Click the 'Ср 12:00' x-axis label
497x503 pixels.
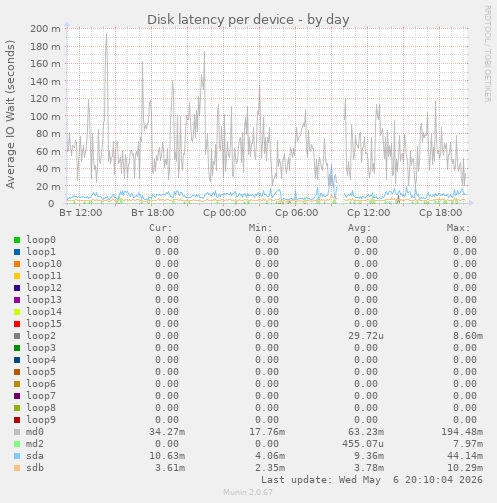point(369,213)
